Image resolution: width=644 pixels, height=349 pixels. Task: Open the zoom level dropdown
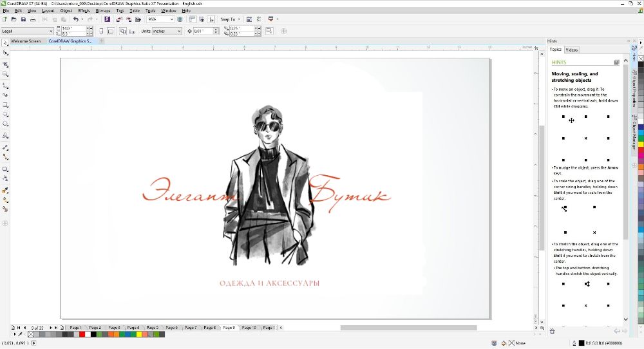click(x=171, y=19)
